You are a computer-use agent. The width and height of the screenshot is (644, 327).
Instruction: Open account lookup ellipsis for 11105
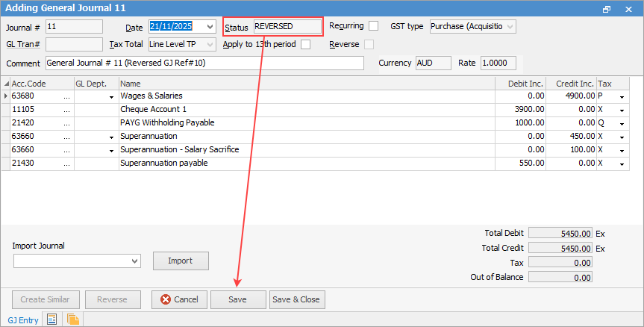point(67,110)
